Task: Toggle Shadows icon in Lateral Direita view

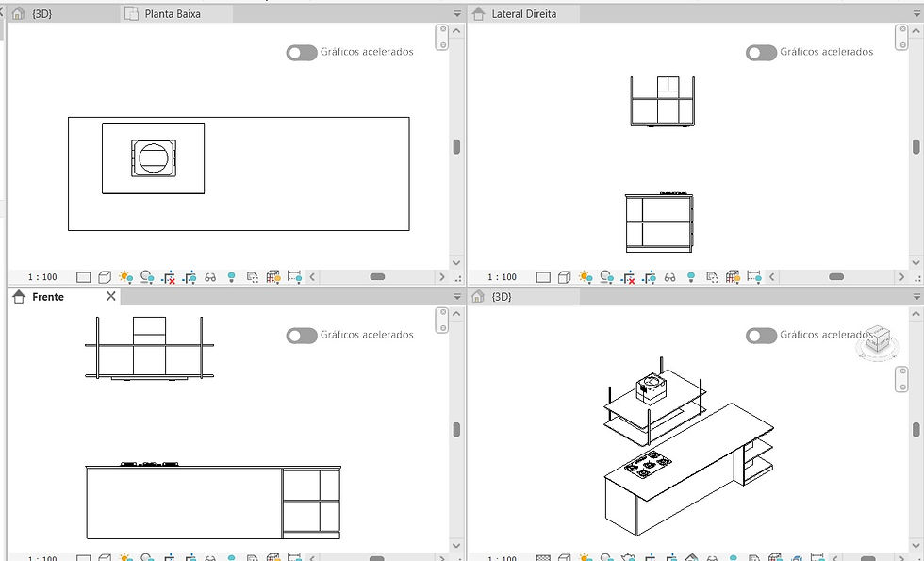Action: pos(607,277)
